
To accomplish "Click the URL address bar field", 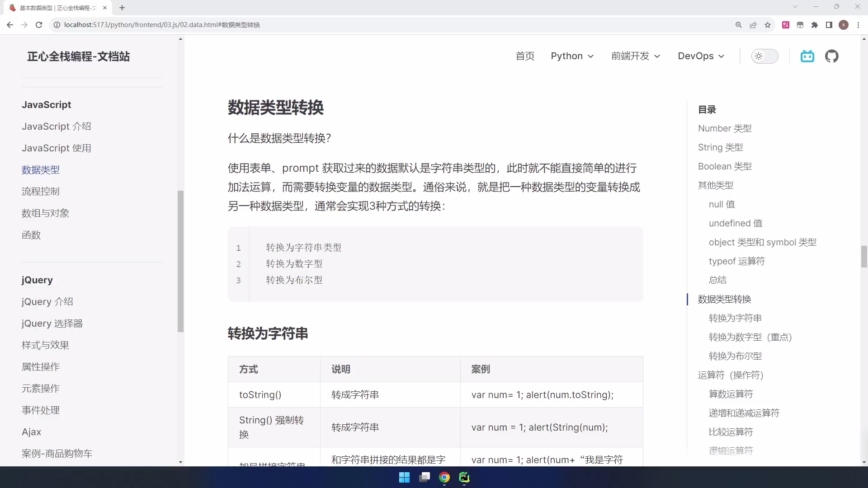I will coord(389,25).
